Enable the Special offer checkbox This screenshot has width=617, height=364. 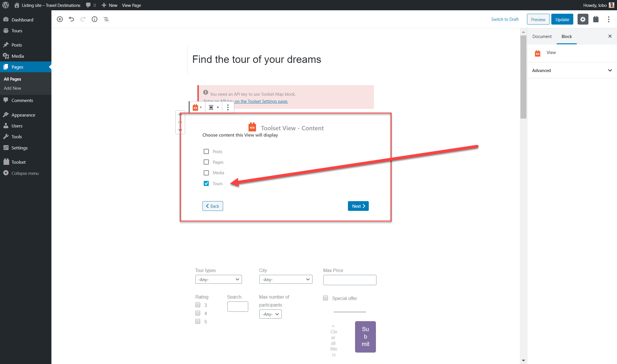[325, 298]
